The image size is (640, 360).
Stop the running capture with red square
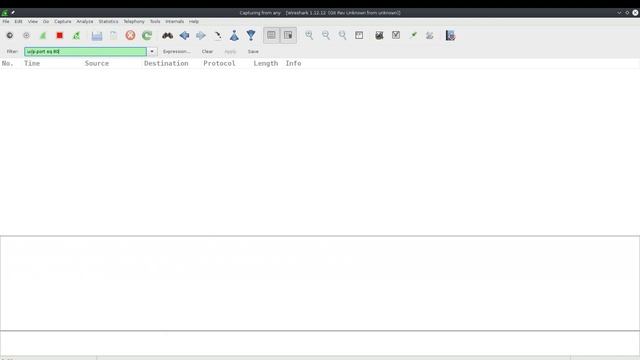(60, 36)
